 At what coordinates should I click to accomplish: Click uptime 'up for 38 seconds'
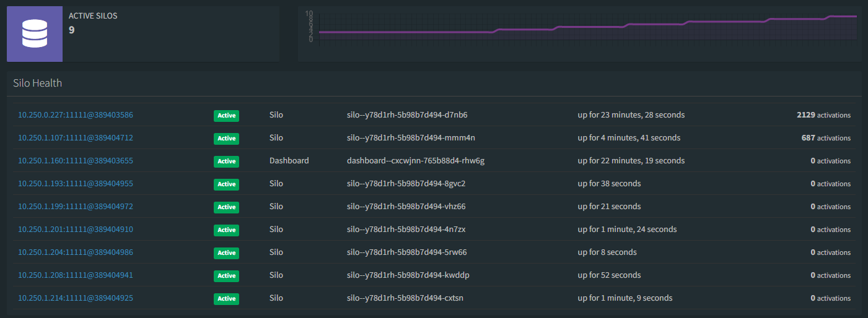(x=610, y=184)
